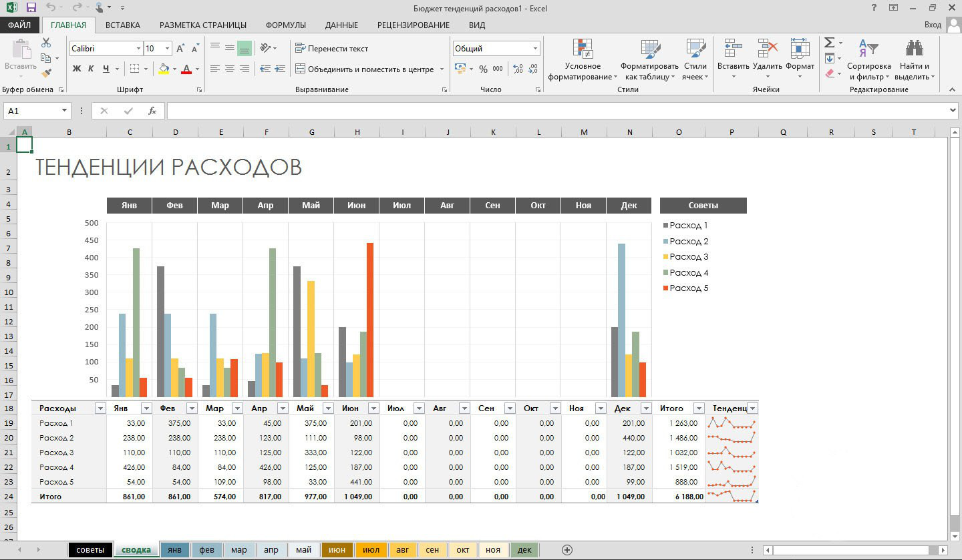Toggle Wrap Text (Перенести текст)
This screenshot has height=560, width=962.
click(x=331, y=49)
